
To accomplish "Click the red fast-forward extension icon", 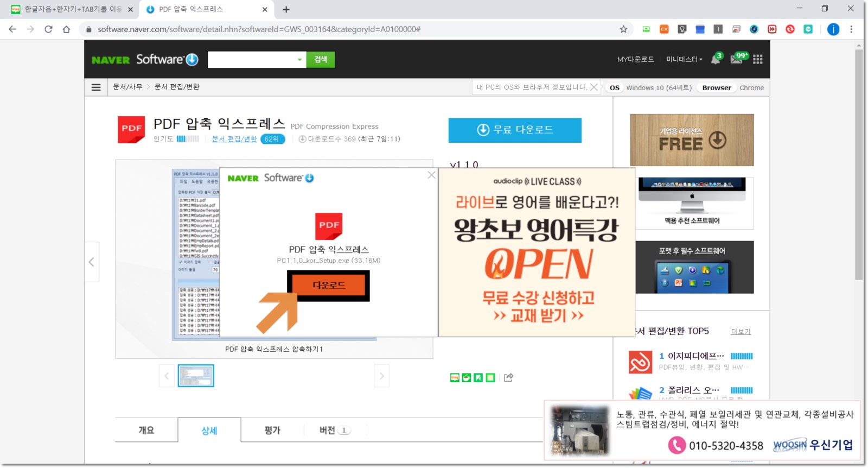I will [x=772, y=29].
